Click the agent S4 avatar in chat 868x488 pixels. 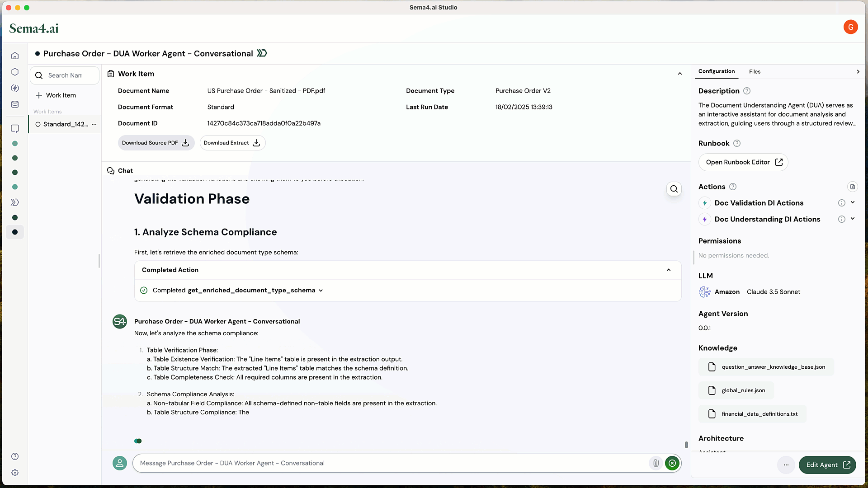(x=120, y=322)
